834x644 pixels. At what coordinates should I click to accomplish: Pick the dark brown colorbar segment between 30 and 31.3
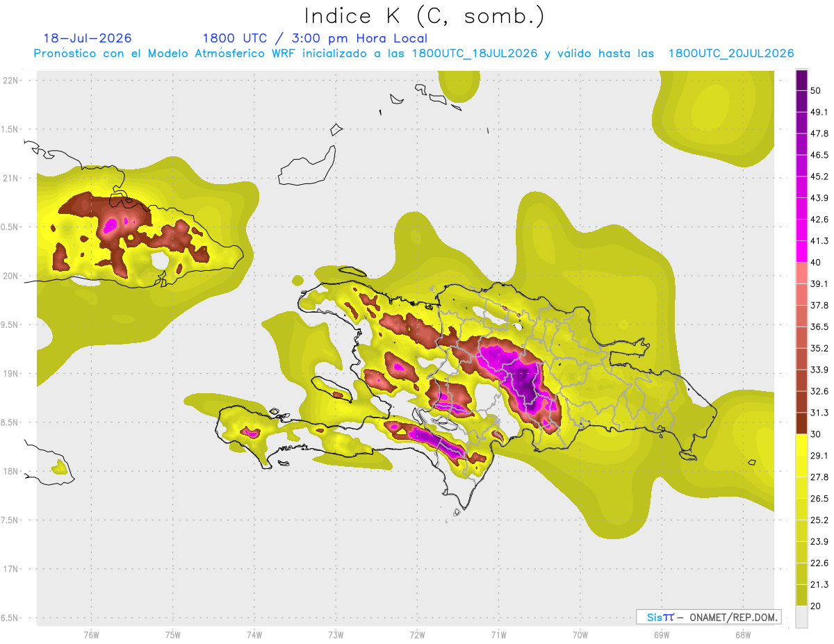(801, 423)
